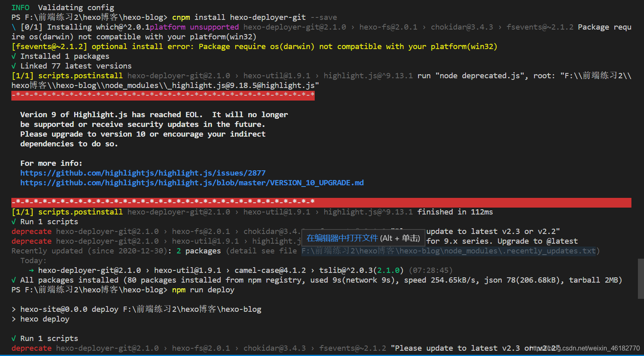Click the tooltip '在编辑器中打开文件 (Alt + 单击)'
644x356 pixels.
click(363, 238)
